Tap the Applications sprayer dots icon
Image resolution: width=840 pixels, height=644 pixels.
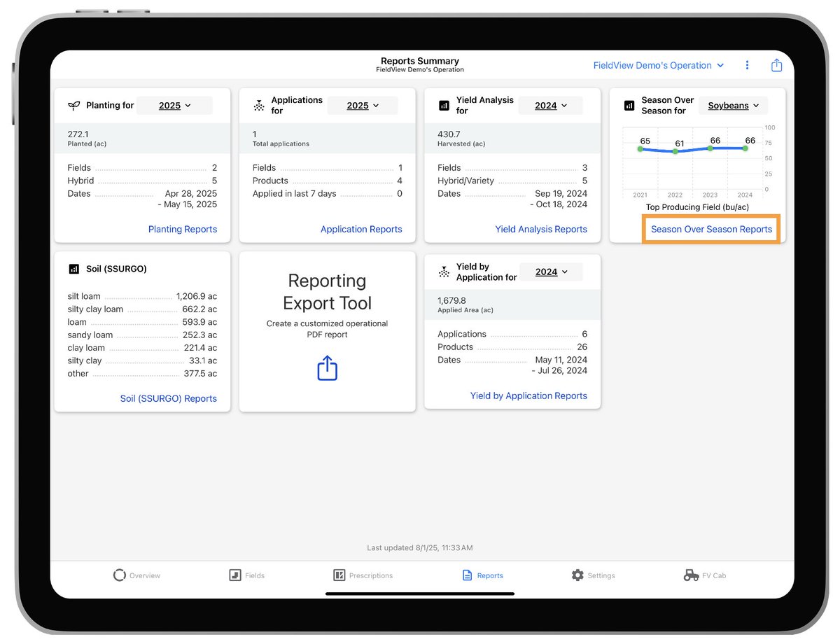pyautogui.click(x=259, y=106)
